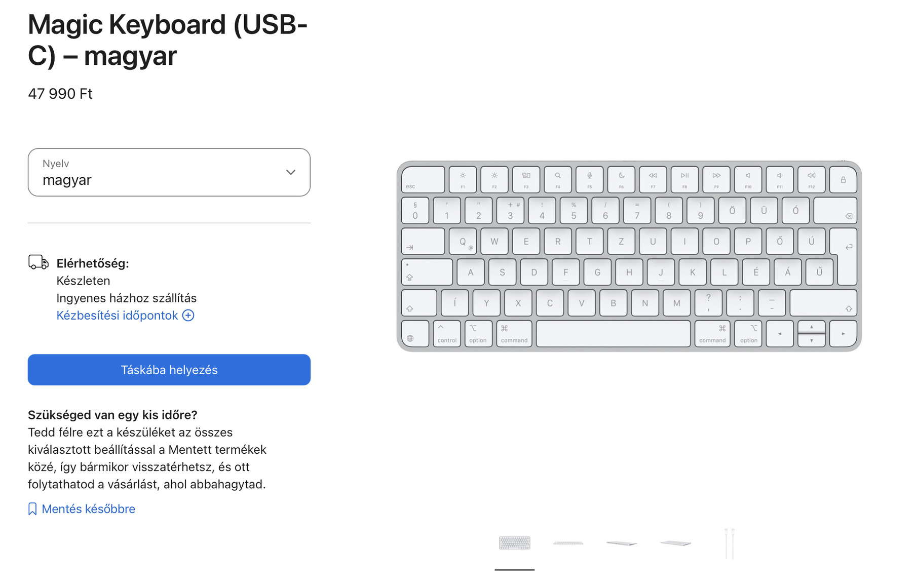The width and height of the screenshot is (915, 588).
Task: Click the chevron arrow in the Nyelv selector
Action: [291, 172]
